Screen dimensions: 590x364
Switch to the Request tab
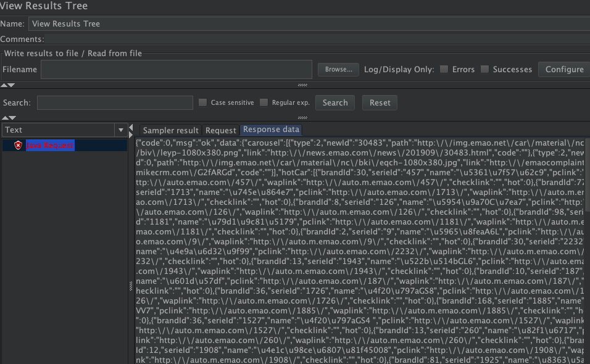tap(220, 130)
